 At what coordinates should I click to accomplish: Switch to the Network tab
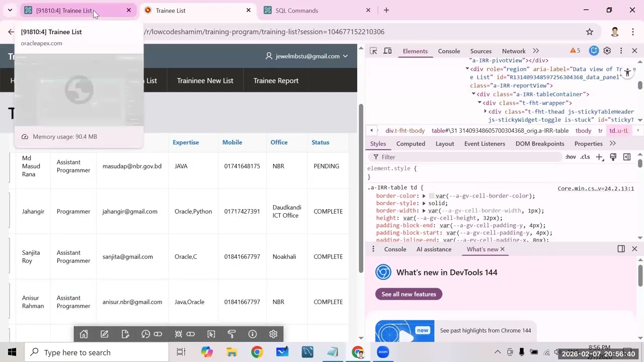514,51
